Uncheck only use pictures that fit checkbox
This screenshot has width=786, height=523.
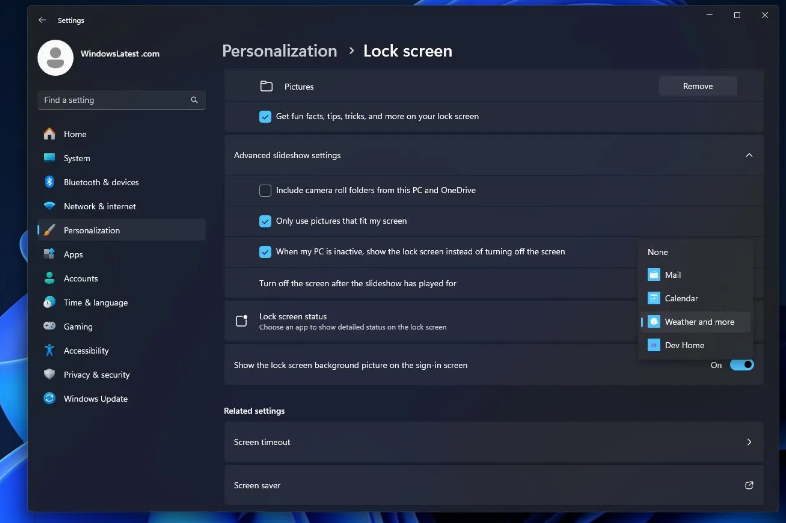pos(265,221)
